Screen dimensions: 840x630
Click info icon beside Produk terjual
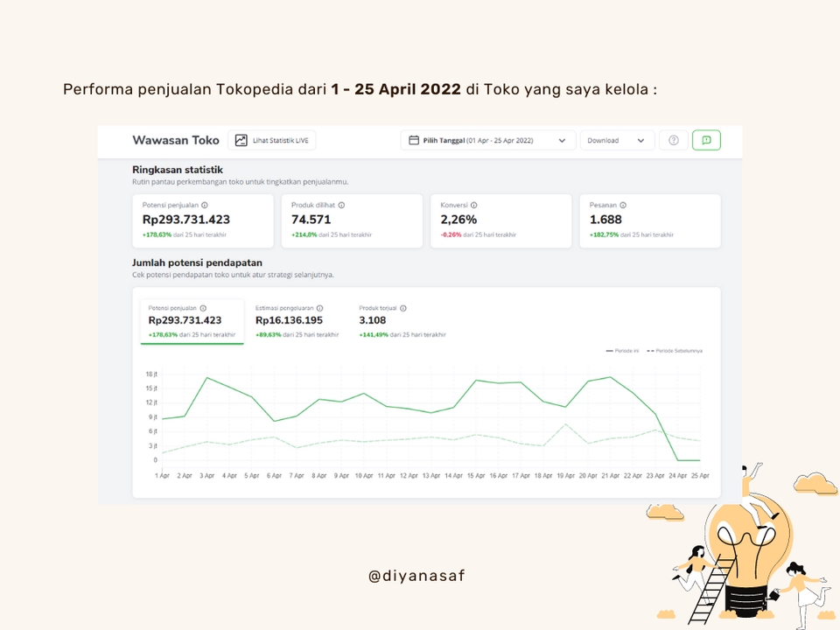tap(403, 308)
